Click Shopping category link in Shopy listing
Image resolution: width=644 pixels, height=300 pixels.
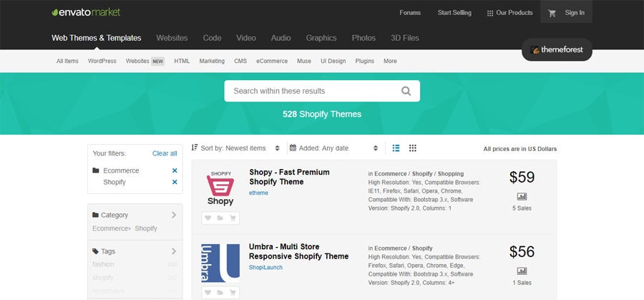[451, 174]
